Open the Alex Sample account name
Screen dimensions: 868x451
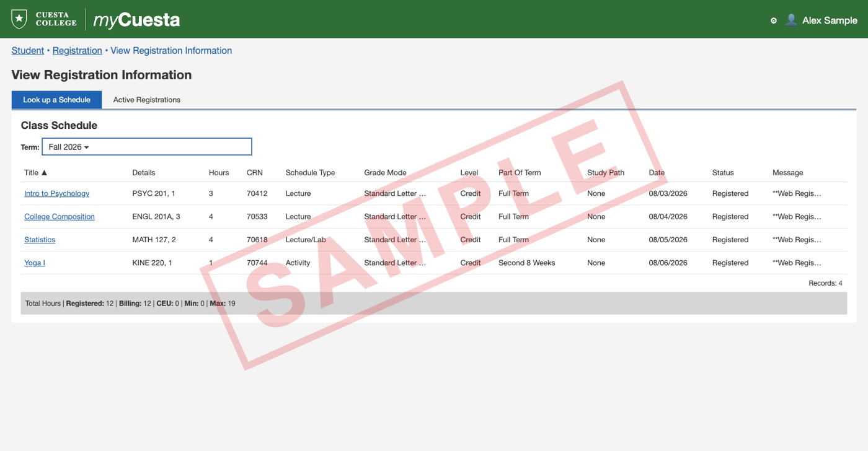click(x=830, y=20)
